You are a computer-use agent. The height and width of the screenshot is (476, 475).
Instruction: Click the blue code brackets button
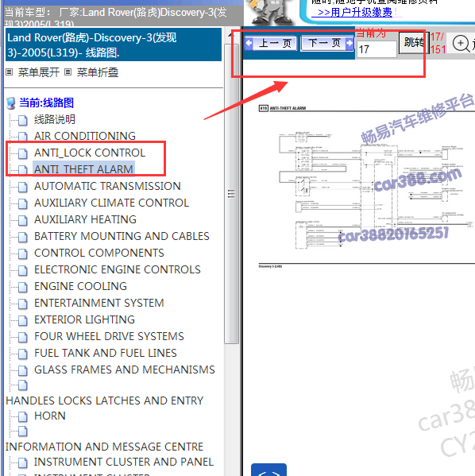268,470
